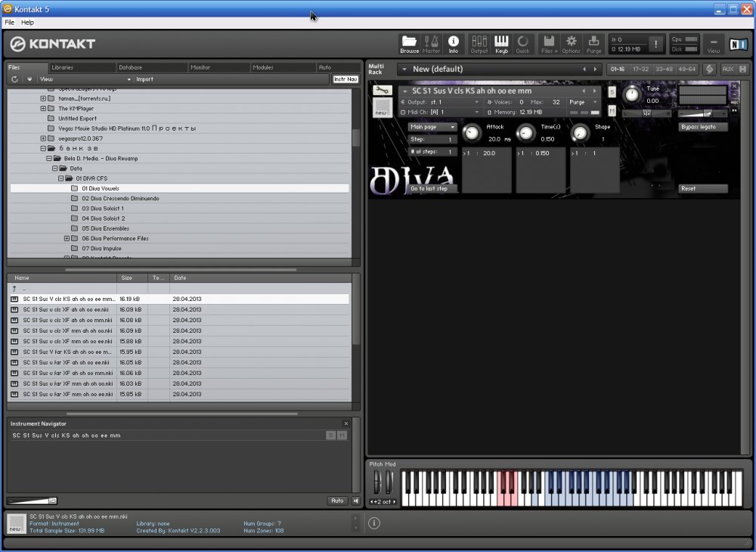
Task: Load the previous multi with left arrow
Action: click(x=584, y=69)
